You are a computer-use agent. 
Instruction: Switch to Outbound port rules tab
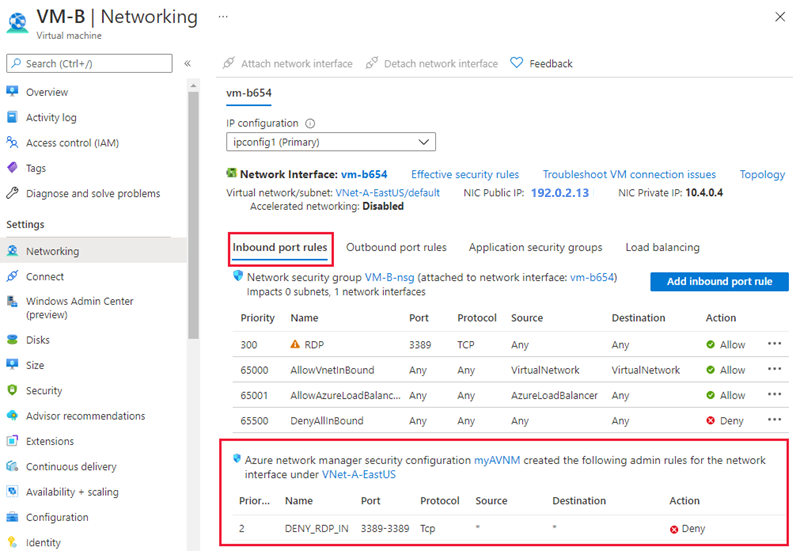click(396, 247)
